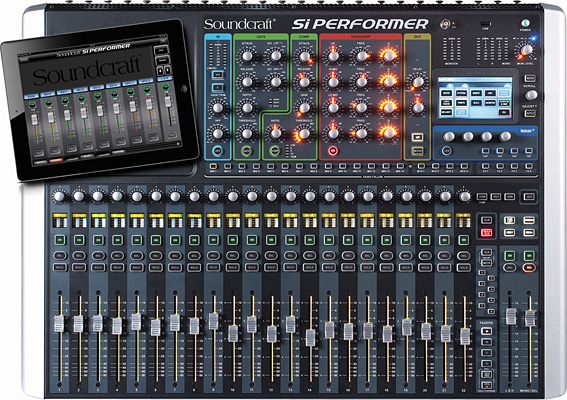This screenshot has height=400, width=567.
Task: Adjust the Equaliser LO MID gain knob
Action: point(333,107)
